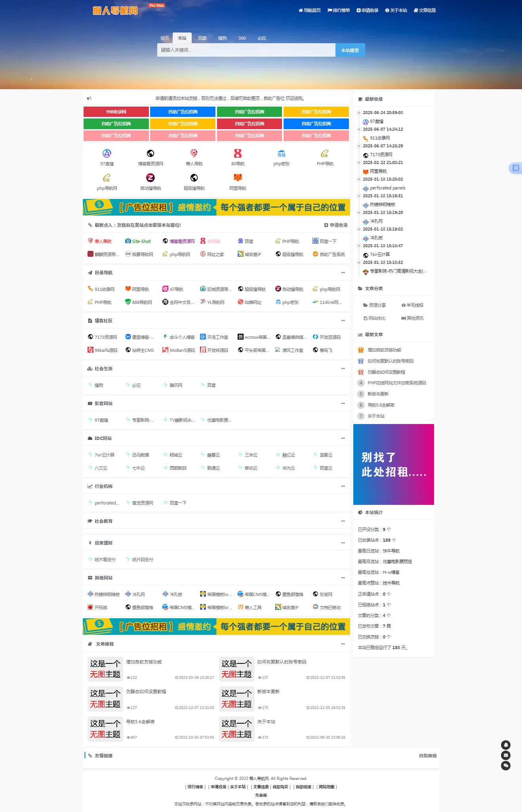Click the 别找了此处招租 sidebar banner

(x=394, y=464)
